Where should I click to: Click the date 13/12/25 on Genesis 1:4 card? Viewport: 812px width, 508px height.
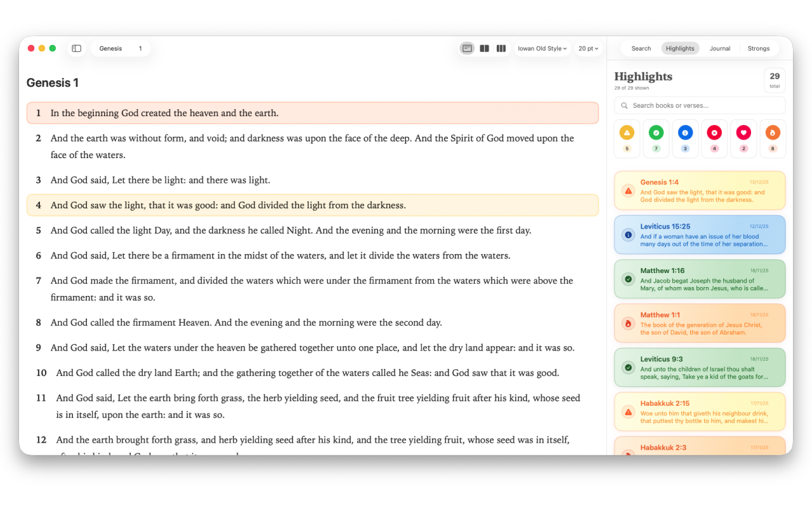pyautogui.click(x=759, y=182)
